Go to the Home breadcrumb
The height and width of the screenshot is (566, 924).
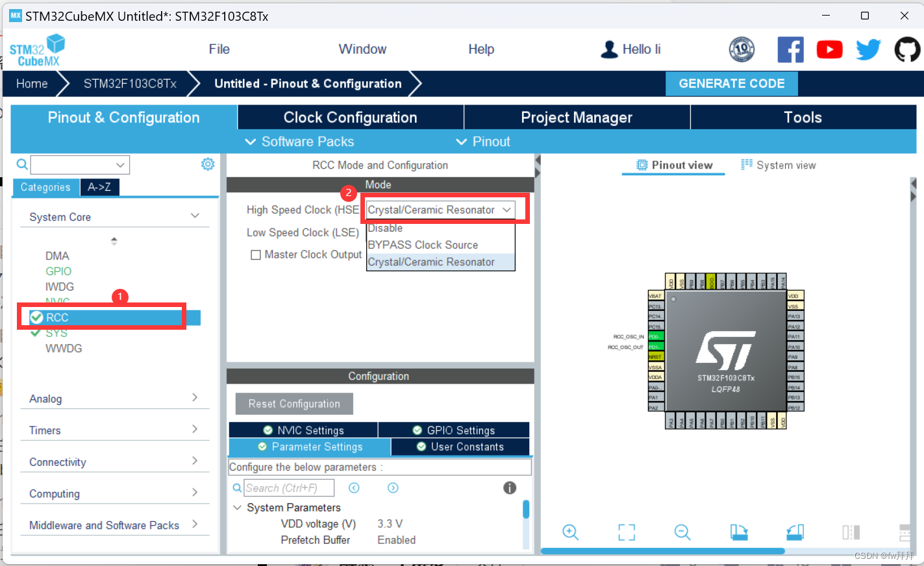pos(32,84)
